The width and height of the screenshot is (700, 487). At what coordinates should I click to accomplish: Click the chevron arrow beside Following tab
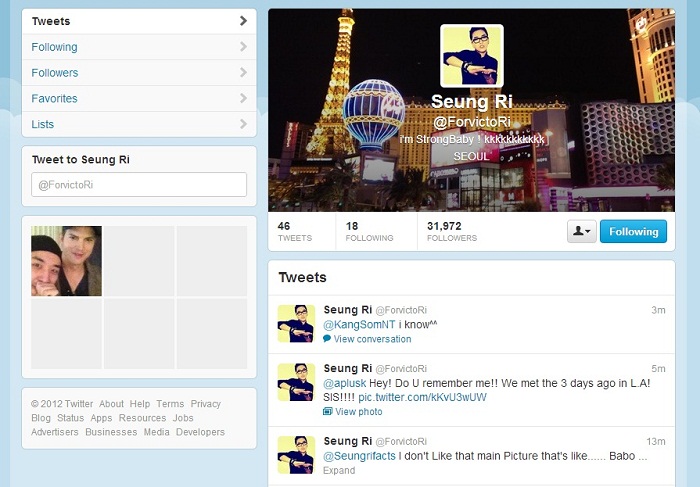pos(243,46)
